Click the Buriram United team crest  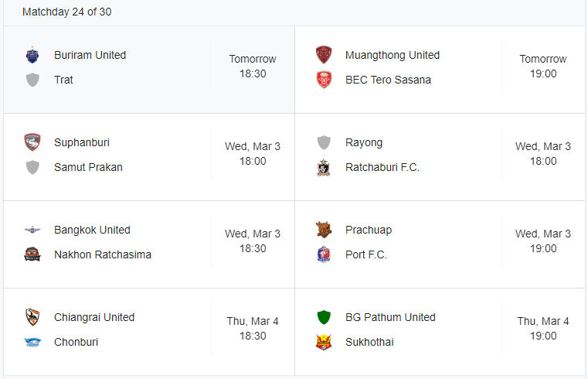[x=32, y=55]
